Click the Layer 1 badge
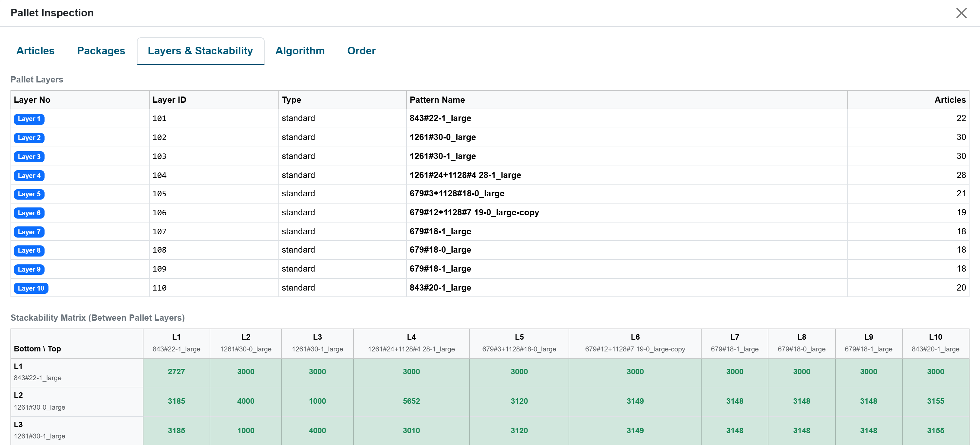Viewport: 980px width, 445px height. click(29, 119)
